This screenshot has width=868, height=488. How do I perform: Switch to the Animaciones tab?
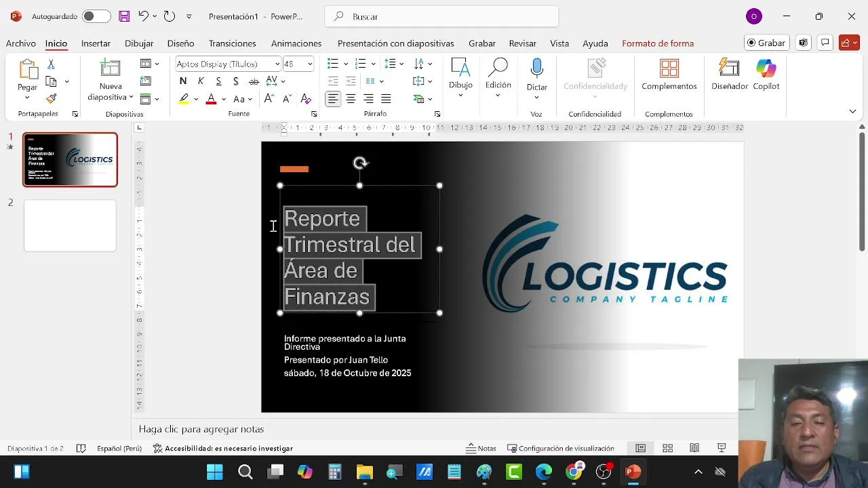pyautogui.click(x=296, y=43)
